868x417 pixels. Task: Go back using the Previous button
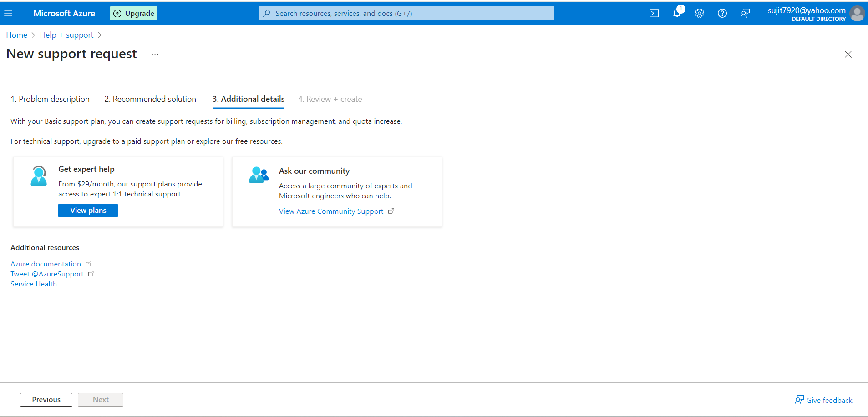[46, 399]
